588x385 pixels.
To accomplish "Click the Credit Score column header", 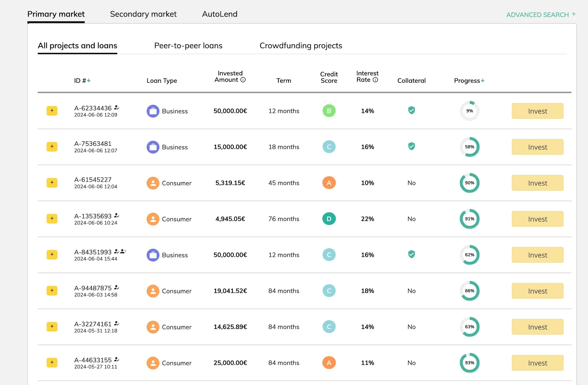I will (x=329, y=77).
